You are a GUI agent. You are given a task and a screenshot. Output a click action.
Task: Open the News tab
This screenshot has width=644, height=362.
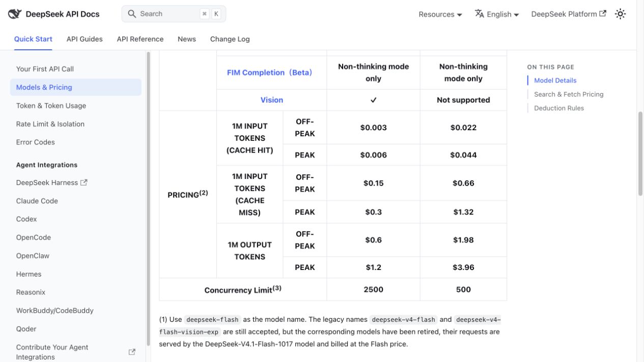(187, 39)
